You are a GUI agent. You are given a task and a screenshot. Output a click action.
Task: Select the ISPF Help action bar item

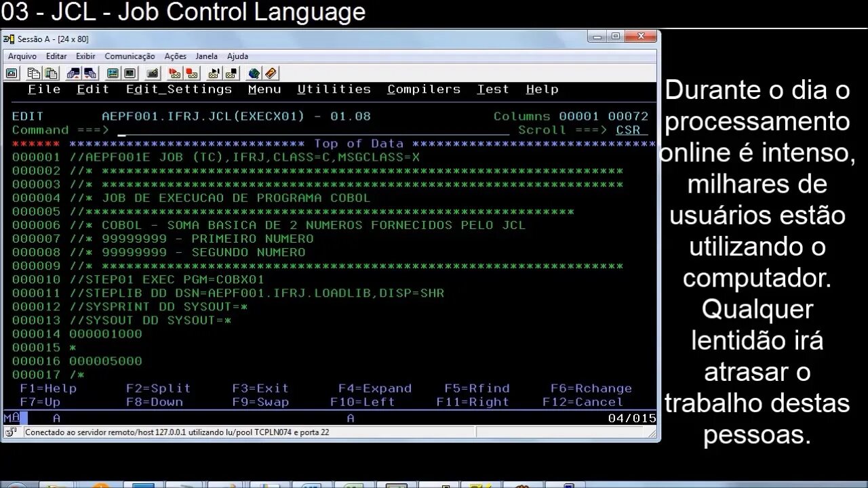click(542, 89)
